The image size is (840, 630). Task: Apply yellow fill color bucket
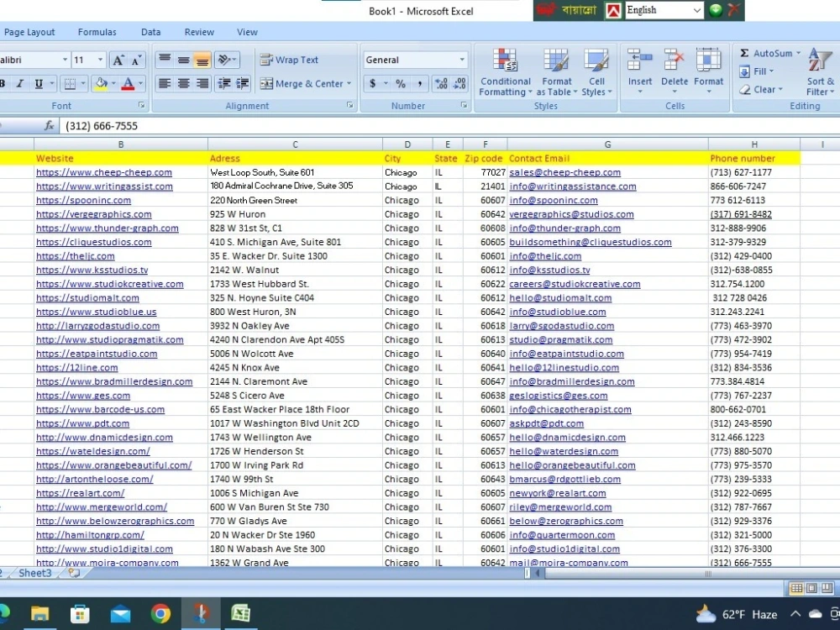pos(101,83)
